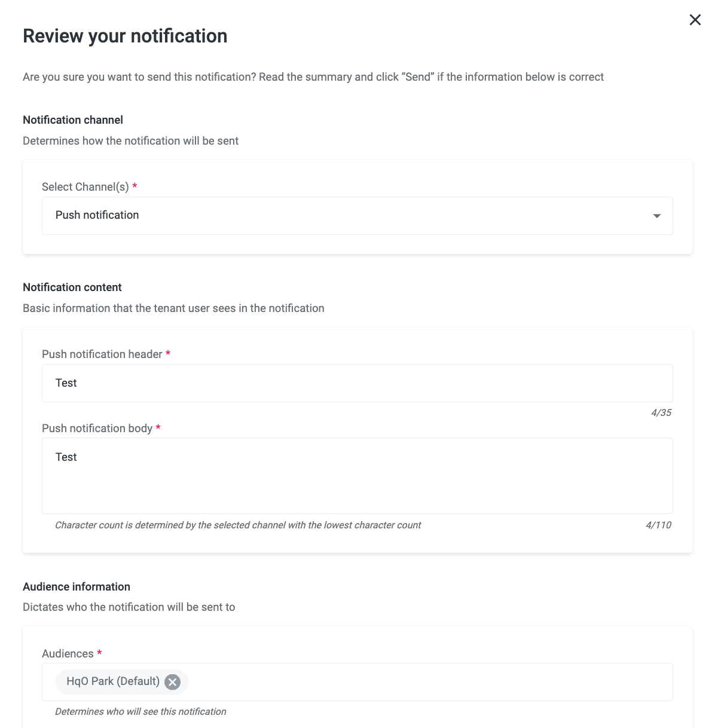Screen dimensions: 715x728
Task: Click the Audiences field label
Action: pyautogui.click(x=68, y=654)
